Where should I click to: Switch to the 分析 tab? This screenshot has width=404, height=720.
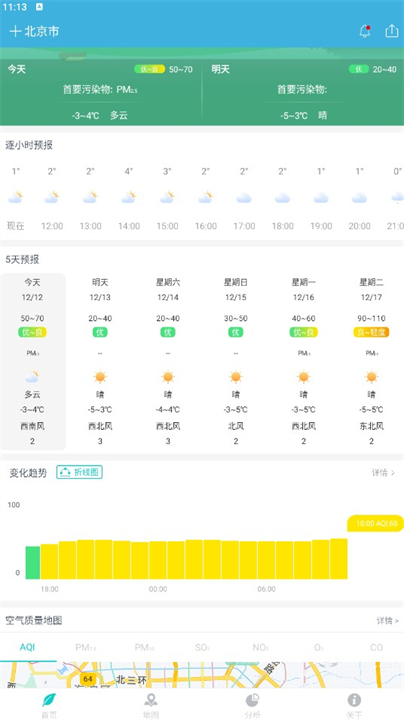252,706
